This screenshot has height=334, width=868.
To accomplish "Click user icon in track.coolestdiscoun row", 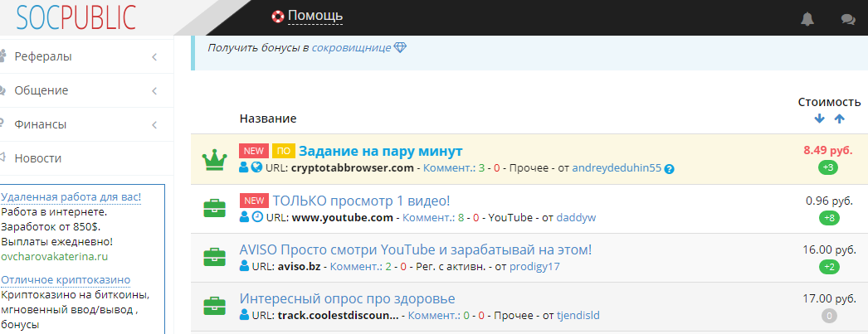I will pos(244,315).
